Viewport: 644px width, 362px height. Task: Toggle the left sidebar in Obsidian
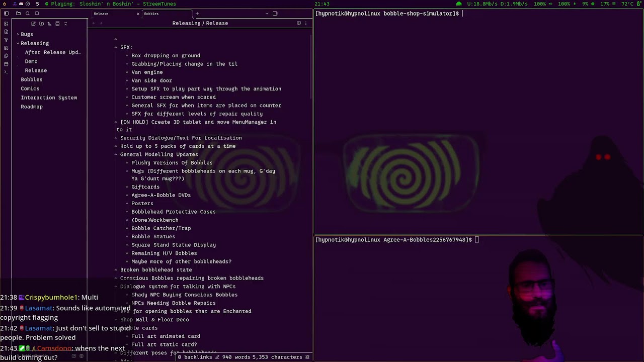coord(6,14)
